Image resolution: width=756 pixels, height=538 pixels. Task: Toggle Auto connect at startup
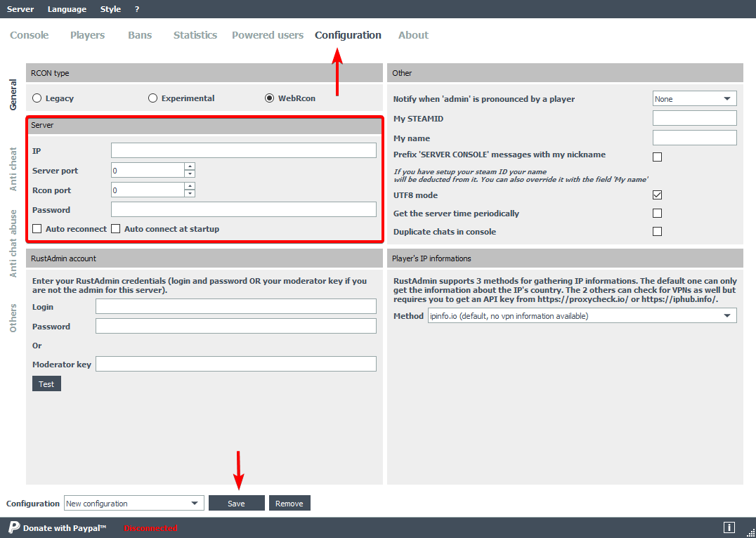click(x=116, y=229)
